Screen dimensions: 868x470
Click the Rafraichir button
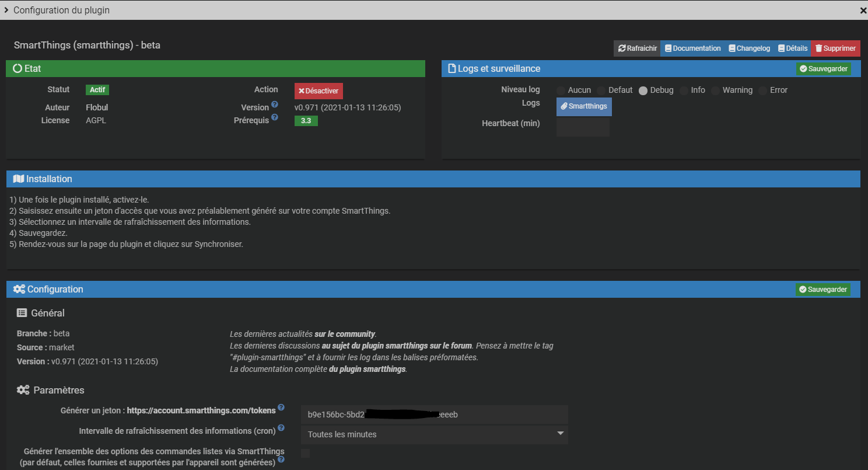pos(637,48)
